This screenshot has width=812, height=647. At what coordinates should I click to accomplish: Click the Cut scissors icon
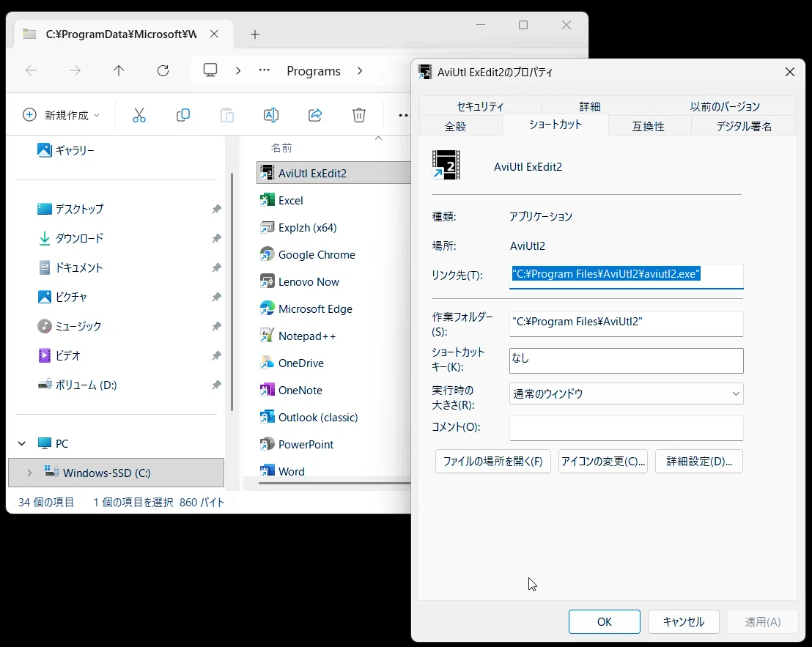(x=139, y=115)
